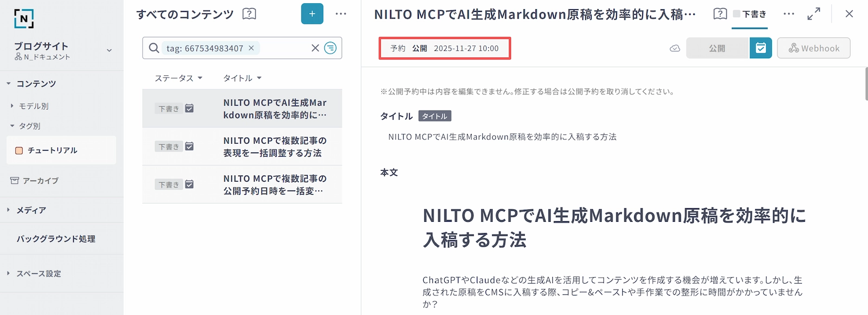The width and height of the screenshot is (868, 315).
Task: Open the タイトル column sort dropdown
Action: [242, 78]
